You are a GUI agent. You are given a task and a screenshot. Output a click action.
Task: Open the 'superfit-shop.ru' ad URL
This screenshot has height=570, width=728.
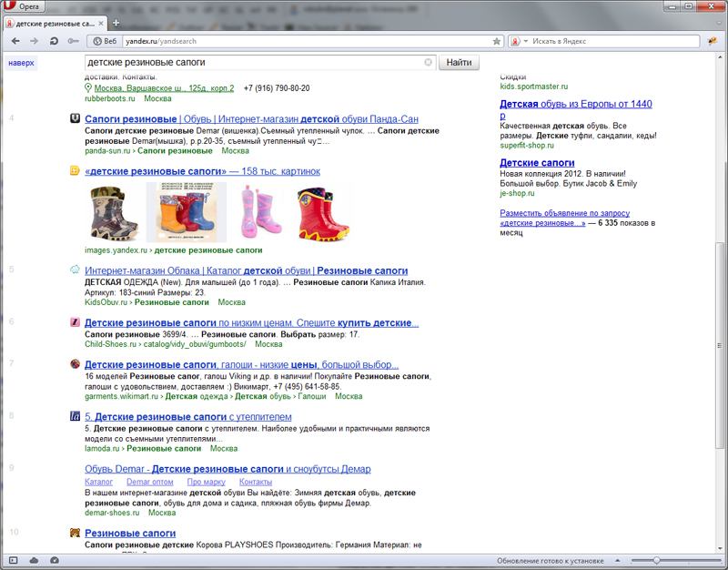pyautogui.click(x=527, y=146)
